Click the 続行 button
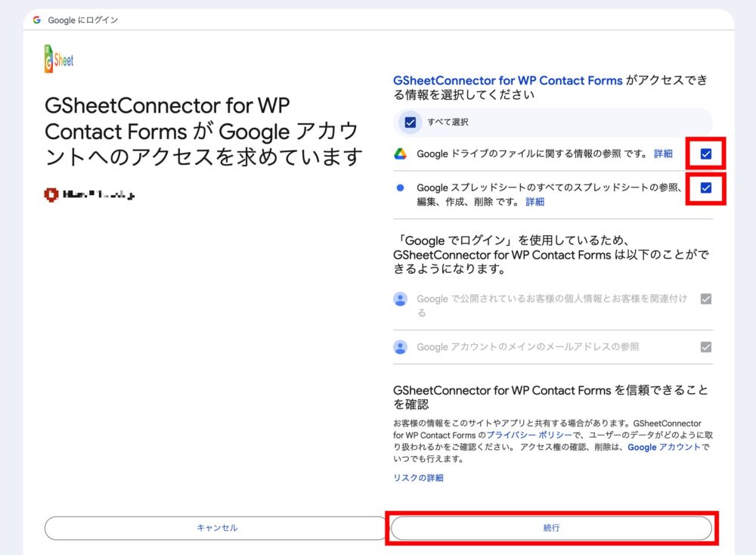The width and height of the screenshot is (756, 555). point(552,528)
